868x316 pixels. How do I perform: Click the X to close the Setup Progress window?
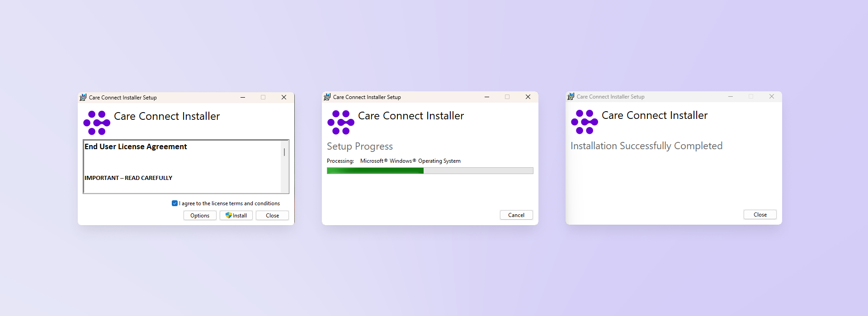pyautogui.click(x=528, y=97)
